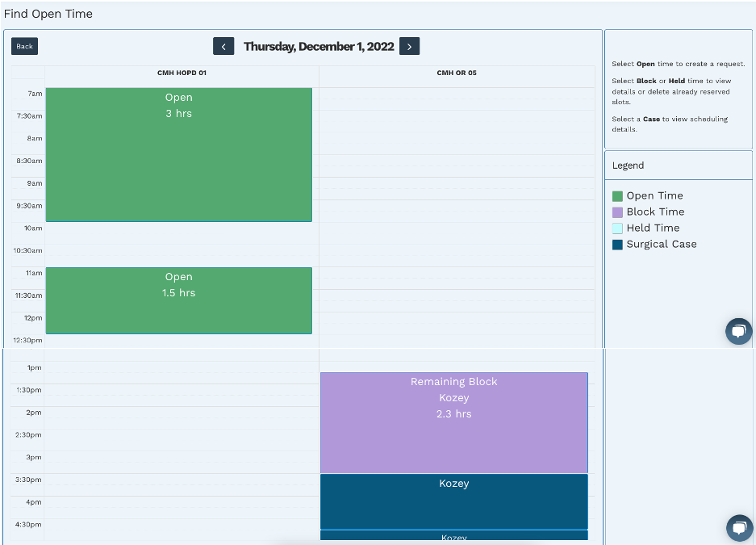Image resolution: width=756 pixels, height=545 pixels.
Task: Click the Legend panel heading
Action: pyautogui.click(x=628, y=166)
